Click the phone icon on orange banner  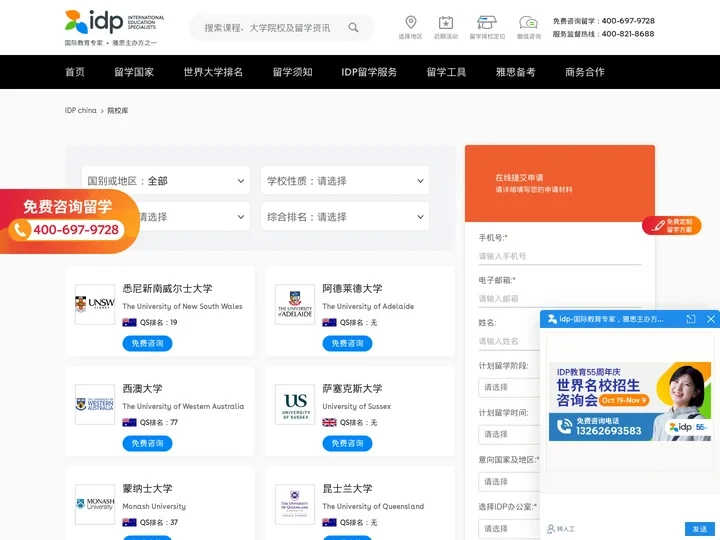pyautogui.click(x=20, y=230)
